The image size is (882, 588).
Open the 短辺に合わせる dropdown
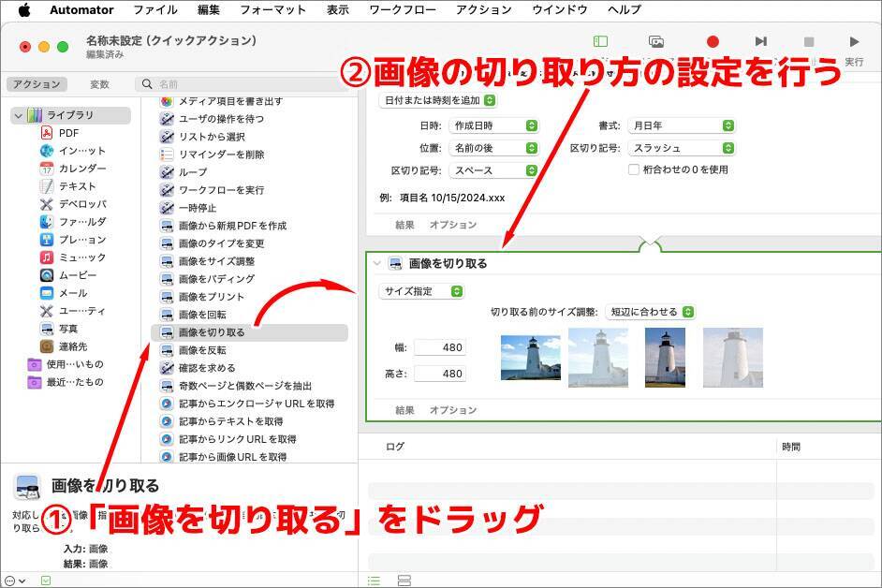(650, 312)
